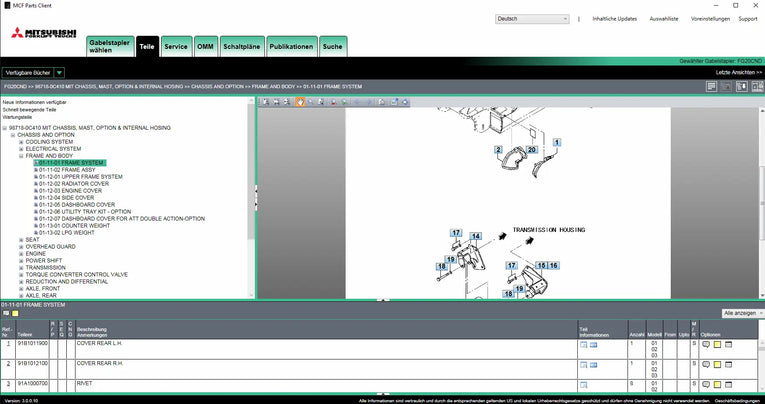The image size is (765, 404).
Task: Click the print icon in diagram toolbar
Action: (382, 102)
